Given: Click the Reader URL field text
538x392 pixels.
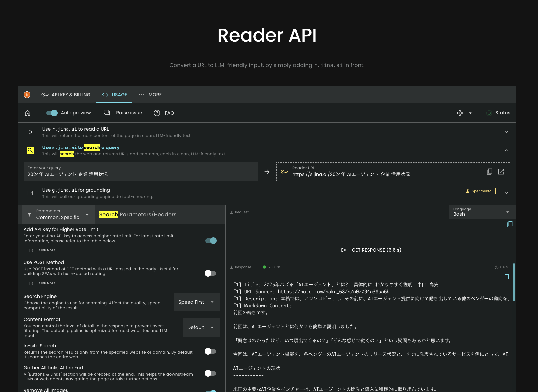Looking at the screenshot, I should pos(351,174).
